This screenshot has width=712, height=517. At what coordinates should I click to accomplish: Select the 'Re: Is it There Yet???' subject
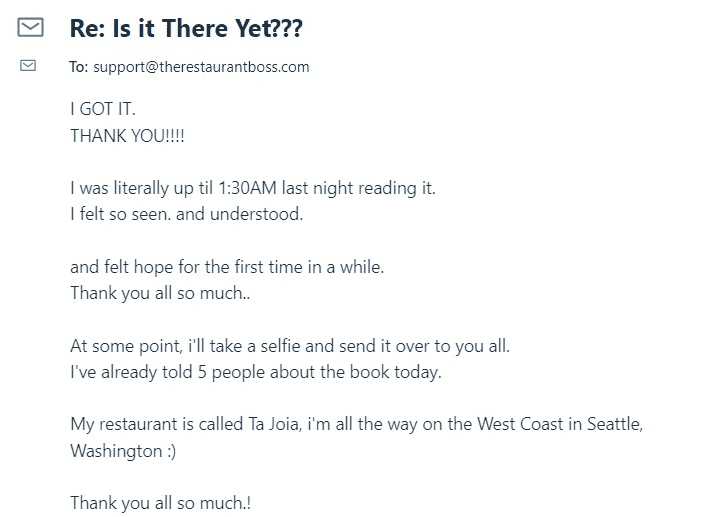pos(186,28)
